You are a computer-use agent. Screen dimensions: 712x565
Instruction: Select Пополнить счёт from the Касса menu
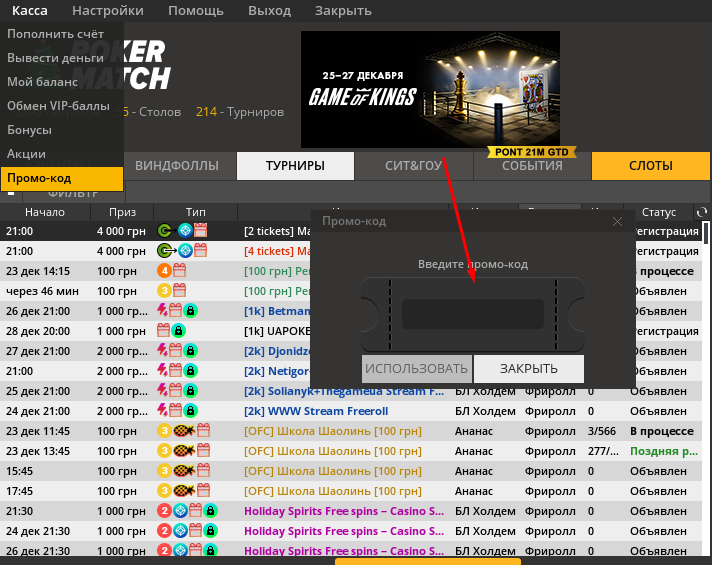pos(62,34)
